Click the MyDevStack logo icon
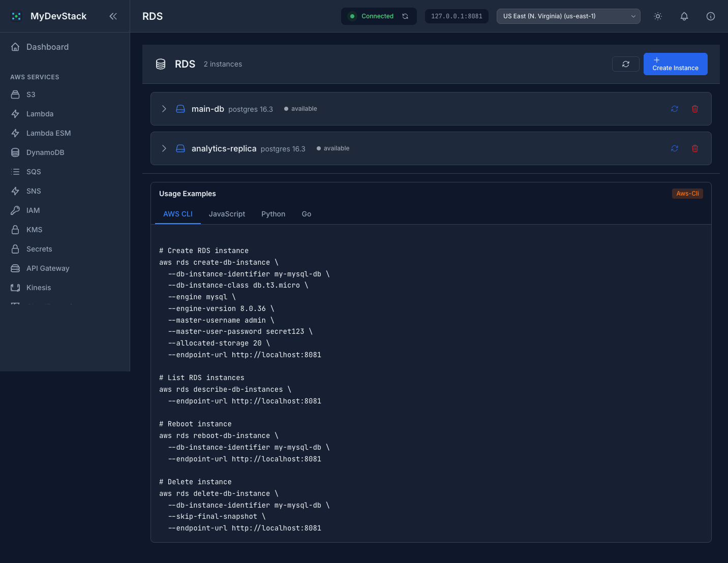This screenshot has width=728, height=563. coord(16,16)
